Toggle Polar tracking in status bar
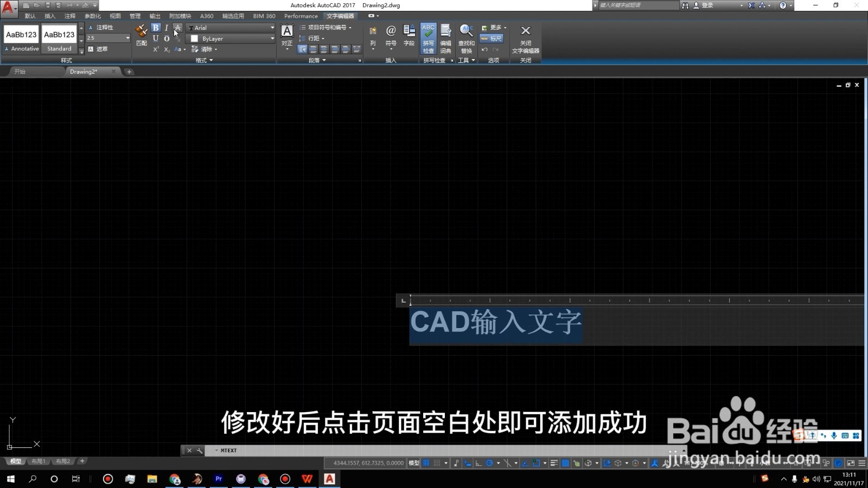The height and width of the screenshot is (488, 868). pos(489,463)
